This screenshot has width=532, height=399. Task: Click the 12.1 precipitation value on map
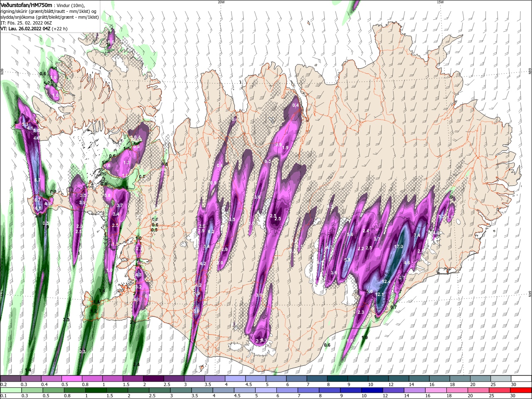click(380, 294)
